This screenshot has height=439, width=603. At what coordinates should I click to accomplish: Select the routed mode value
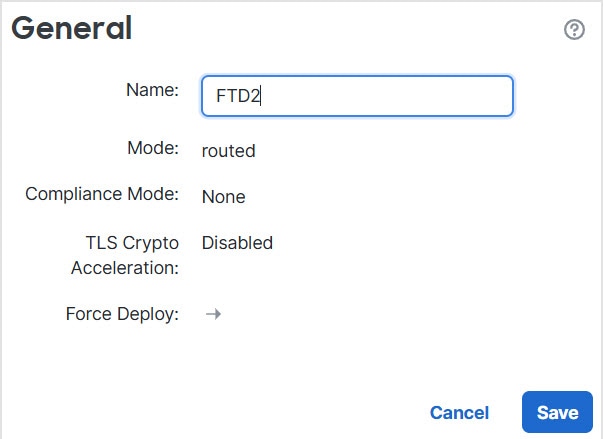click(x=228, y=151)
